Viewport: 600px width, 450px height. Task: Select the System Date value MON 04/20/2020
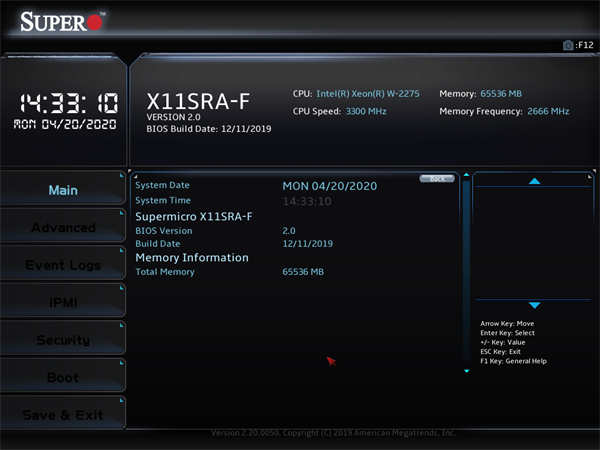[x=329, y=186]
